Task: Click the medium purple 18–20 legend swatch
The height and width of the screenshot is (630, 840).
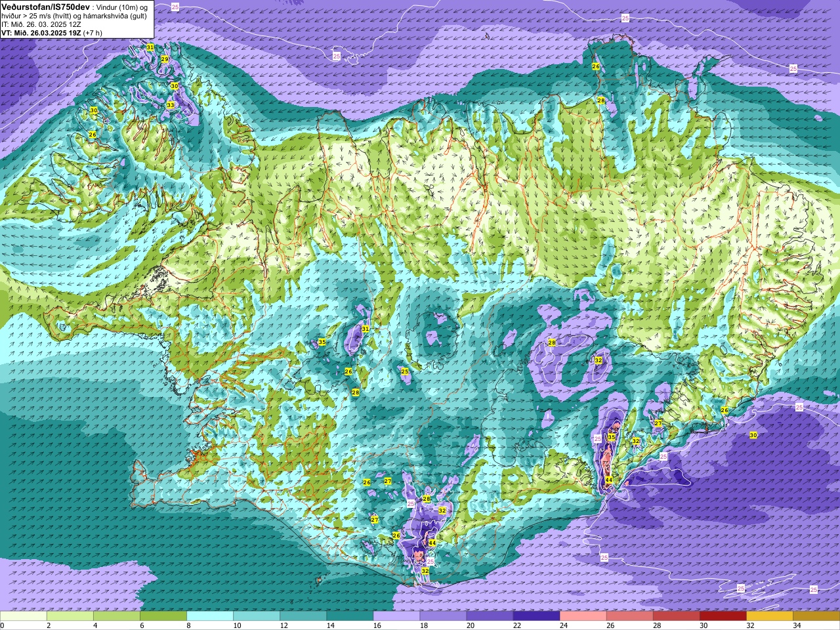Action: pyautogui.click(x=443, y=616)
